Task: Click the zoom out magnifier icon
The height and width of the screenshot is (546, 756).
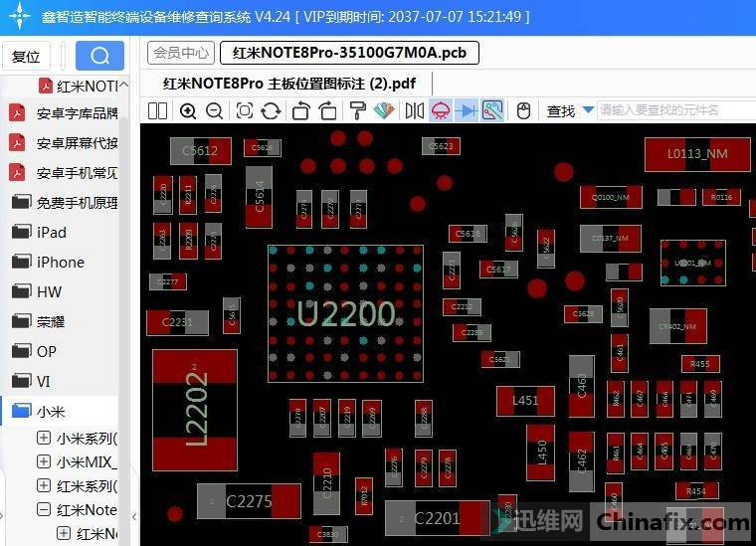Action: pyautogui.click(x=214, y=110)
